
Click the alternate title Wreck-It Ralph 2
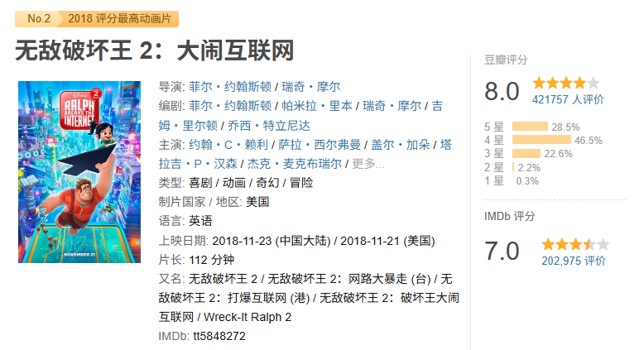click(x=248, y=317)
